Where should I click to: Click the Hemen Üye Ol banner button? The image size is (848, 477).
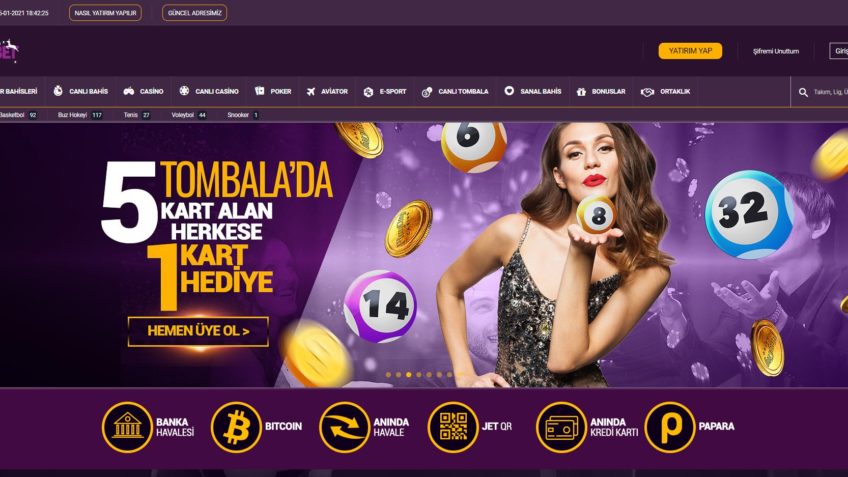[198, 331]
